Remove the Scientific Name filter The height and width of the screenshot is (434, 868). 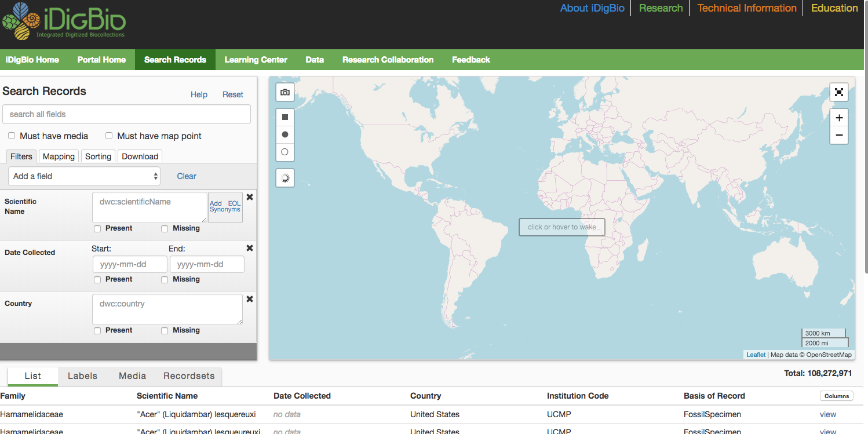(x=250, y=197)
